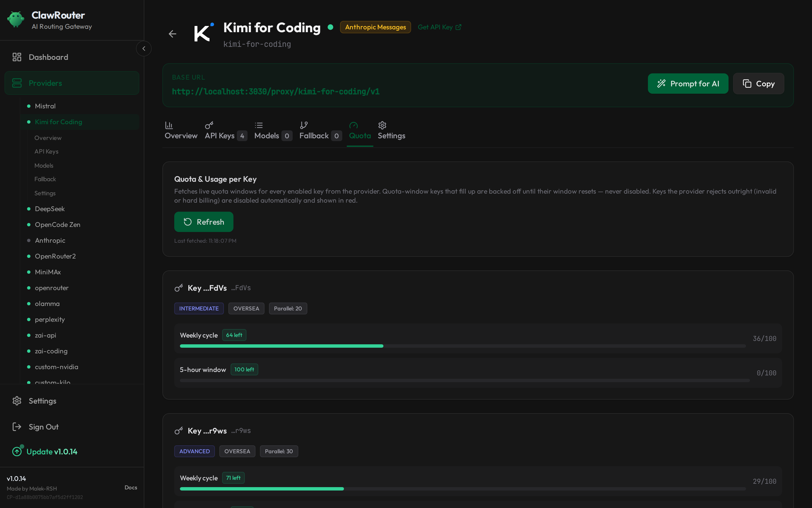This screenshot has height=508, width=812.
Task: Click the magic wand icon on Prompt for AI
Action: pyautogui.click(x=661, y=84)
